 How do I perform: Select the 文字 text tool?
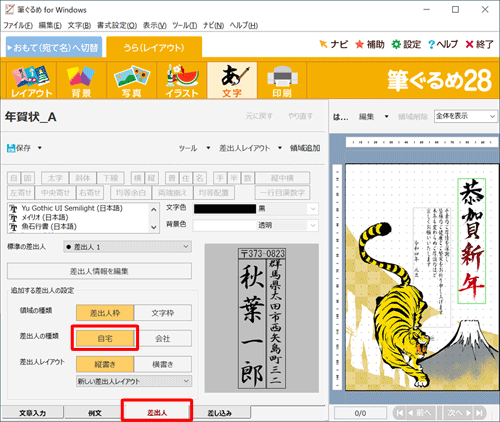[232, 81]
